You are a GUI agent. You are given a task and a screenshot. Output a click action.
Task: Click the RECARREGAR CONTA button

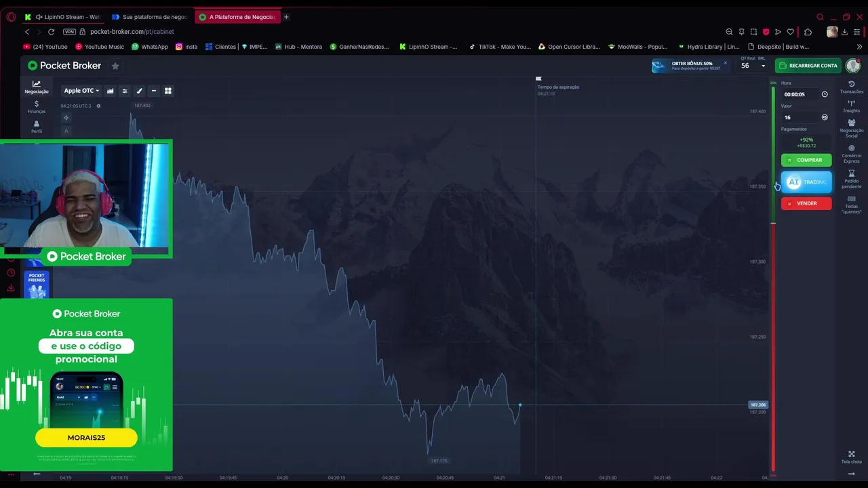pyautogui.click(x=808, y=66)
